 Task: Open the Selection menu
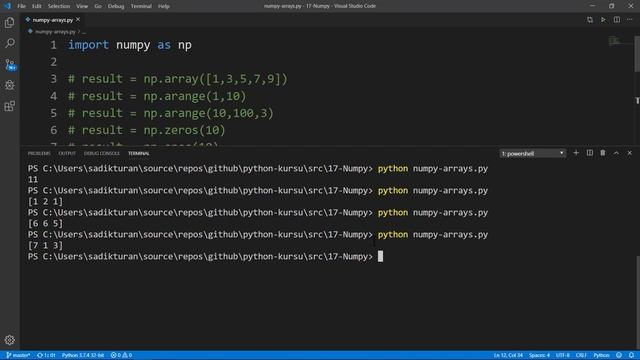point(59,6)
